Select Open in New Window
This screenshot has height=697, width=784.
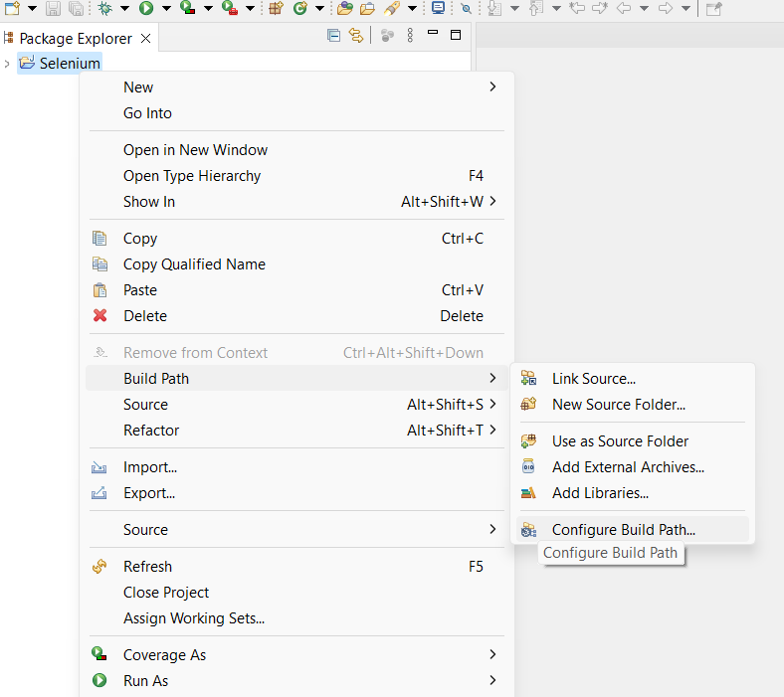[296, 150]
